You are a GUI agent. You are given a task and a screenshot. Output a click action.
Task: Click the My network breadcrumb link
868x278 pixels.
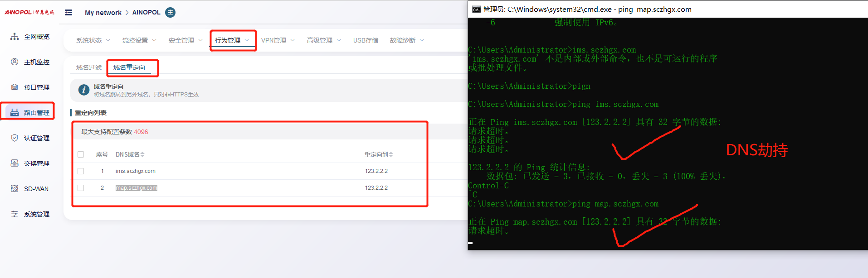[x=103, y=13]
